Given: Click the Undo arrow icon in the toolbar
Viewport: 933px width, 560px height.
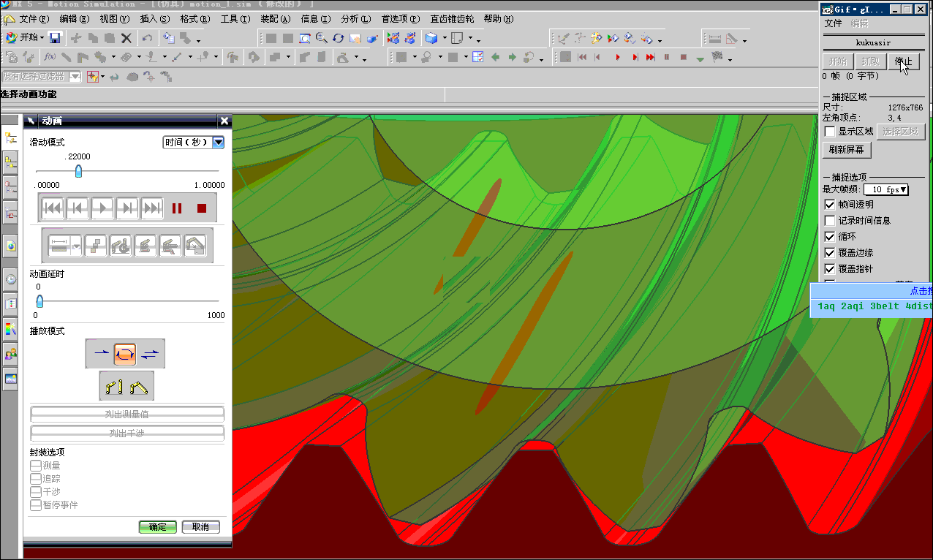Looking at the screenshot, I should (147, 38).
